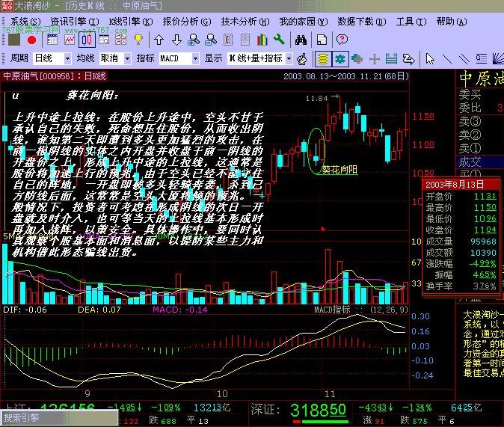Expand the 指标 MACD indicator dropdown
Screen dimensions: 504x427
point(195,59)
